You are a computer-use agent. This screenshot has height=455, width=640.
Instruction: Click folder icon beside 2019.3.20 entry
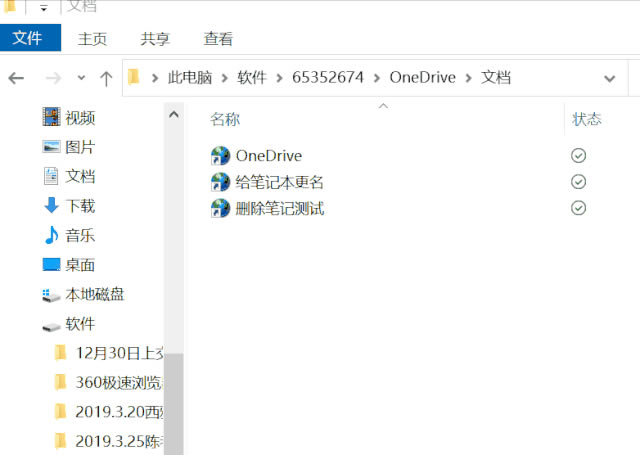click(x=60, y=412)
